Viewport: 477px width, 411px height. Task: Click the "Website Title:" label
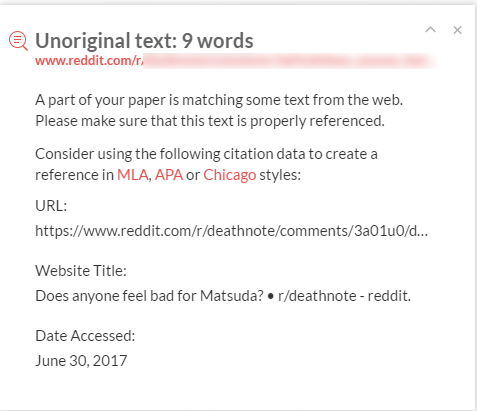pyautogui.click(x=81, y=271)
